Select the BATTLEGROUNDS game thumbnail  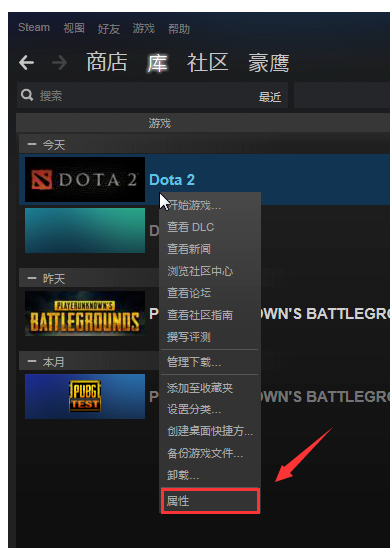(85, 314)
